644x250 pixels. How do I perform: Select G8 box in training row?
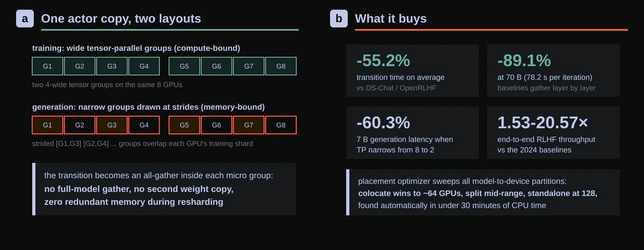pos(281,66)
